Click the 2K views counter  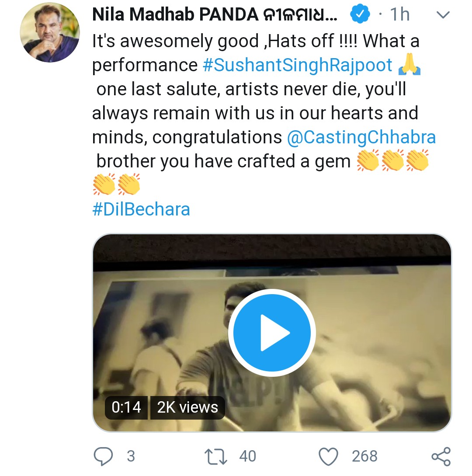(x=187, y=407)
